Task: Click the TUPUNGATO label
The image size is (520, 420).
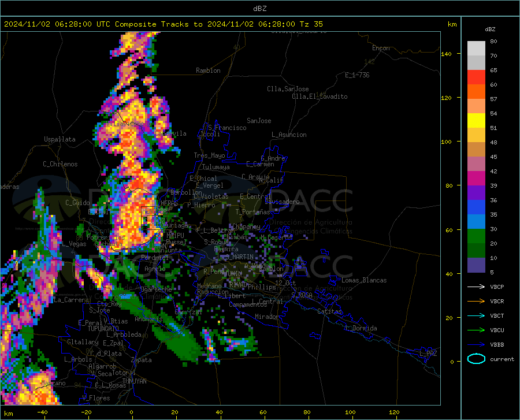Action: click(x=103, y=329)
